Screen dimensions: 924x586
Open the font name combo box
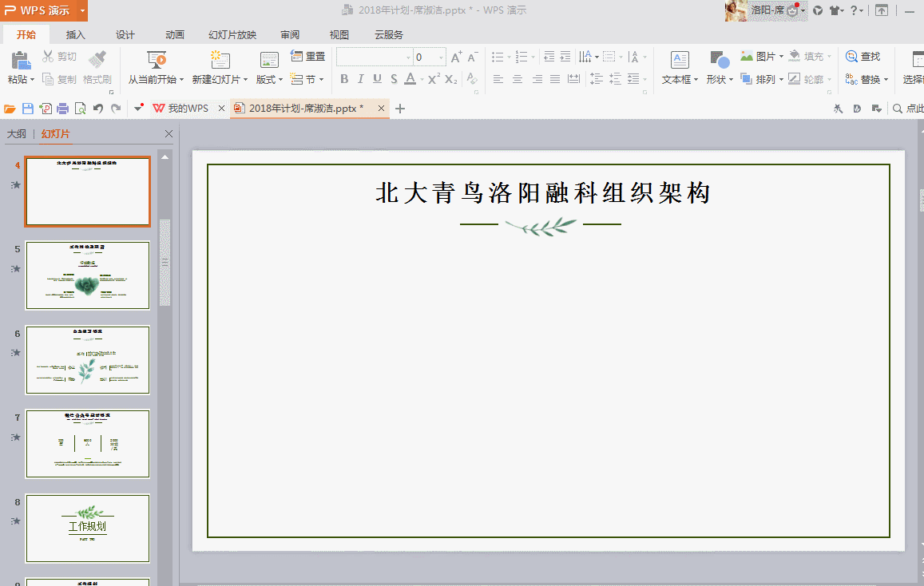click(x=375, y=57)
